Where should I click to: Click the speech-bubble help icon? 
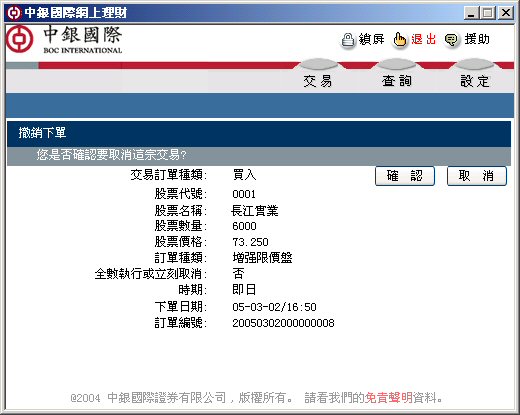click(x=451, y=40)
